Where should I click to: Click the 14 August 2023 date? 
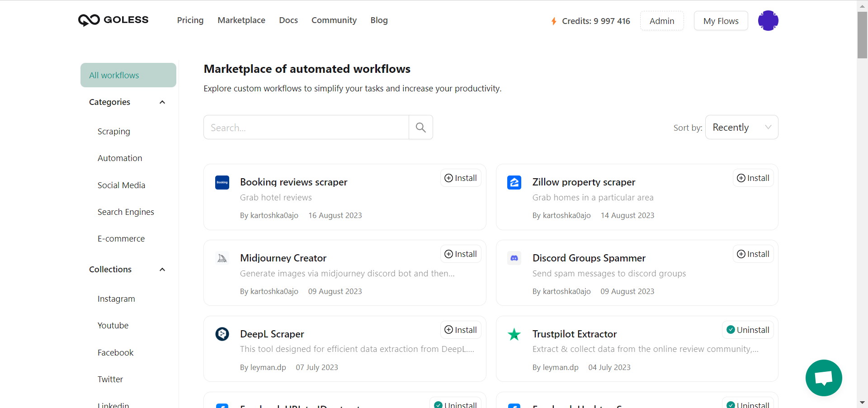point(627,215)
